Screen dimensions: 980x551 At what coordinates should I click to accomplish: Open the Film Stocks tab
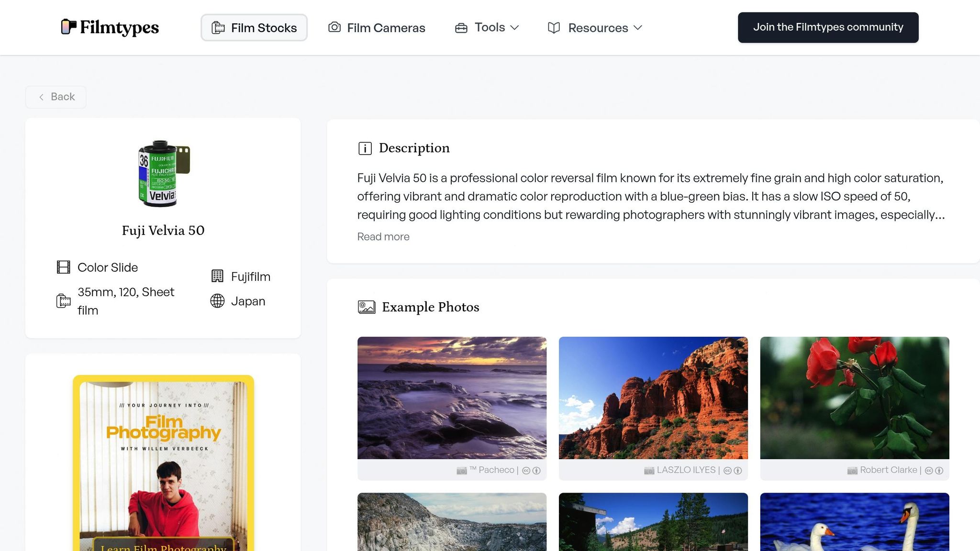click(x=254, y=28)
